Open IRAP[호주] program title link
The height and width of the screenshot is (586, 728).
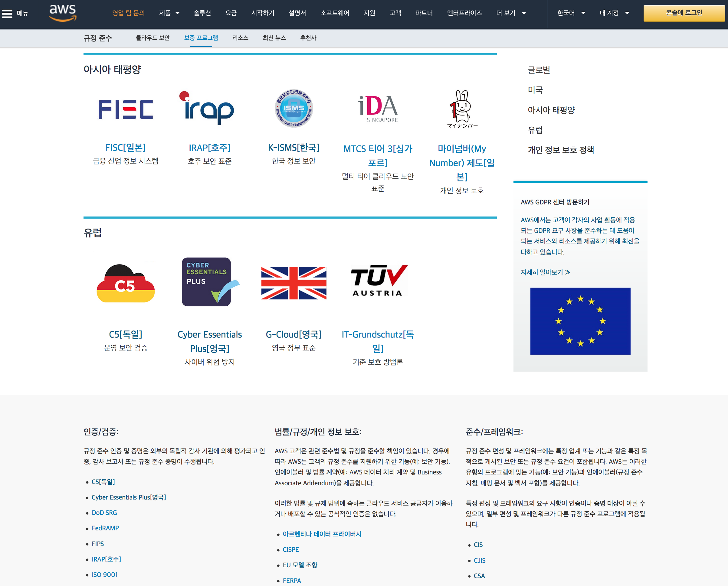tap(210, 148)
